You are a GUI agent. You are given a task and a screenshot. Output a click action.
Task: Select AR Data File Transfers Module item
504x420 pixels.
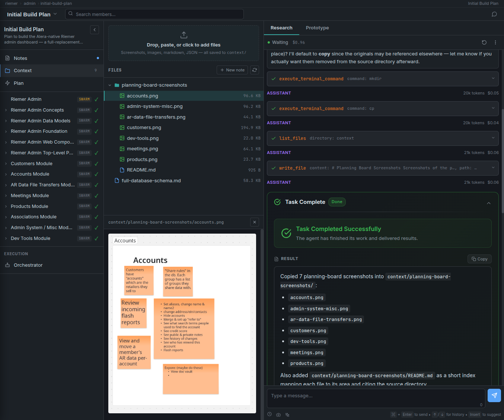(52, 185)
